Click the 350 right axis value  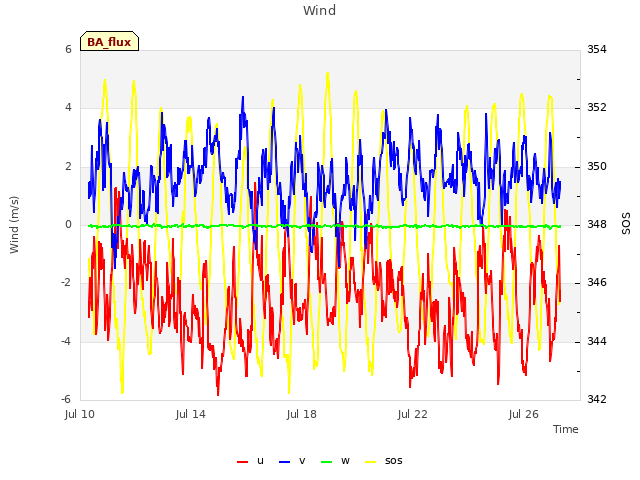[x=597, y=167]
